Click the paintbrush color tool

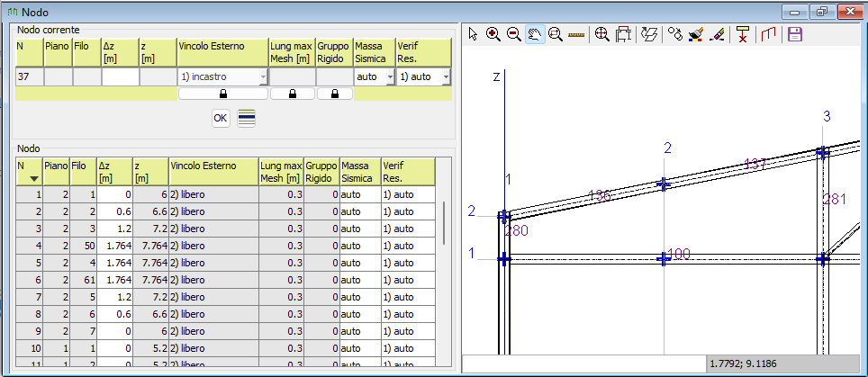(696, 34)
